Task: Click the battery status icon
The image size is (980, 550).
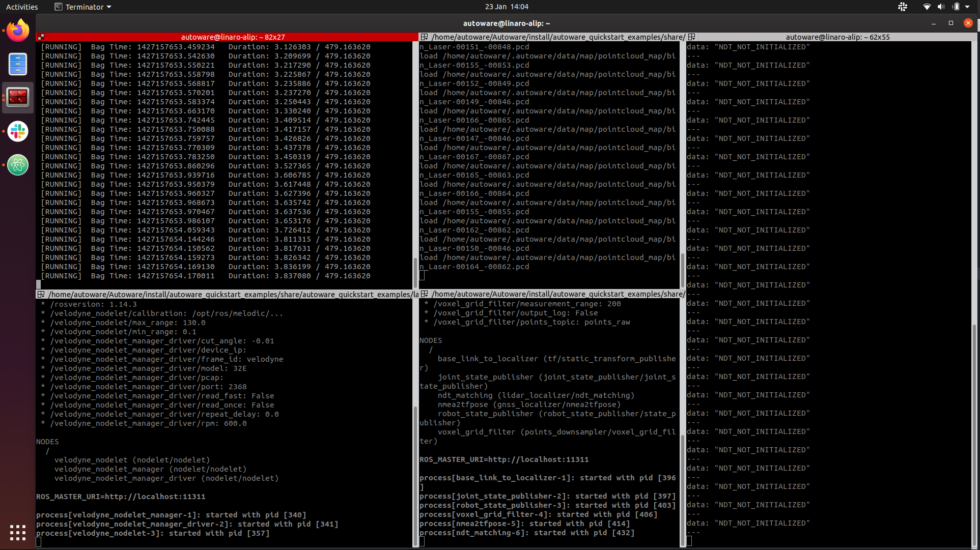Action: click(x=956, y=7)
